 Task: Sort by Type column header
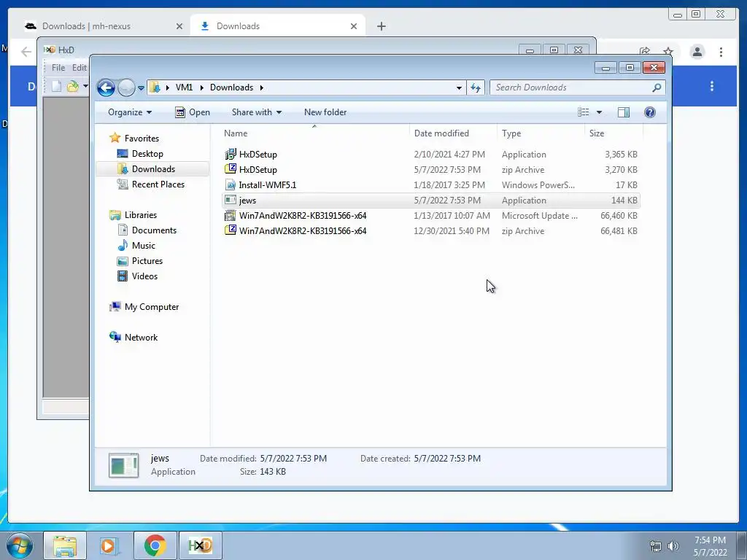point(541,133)
